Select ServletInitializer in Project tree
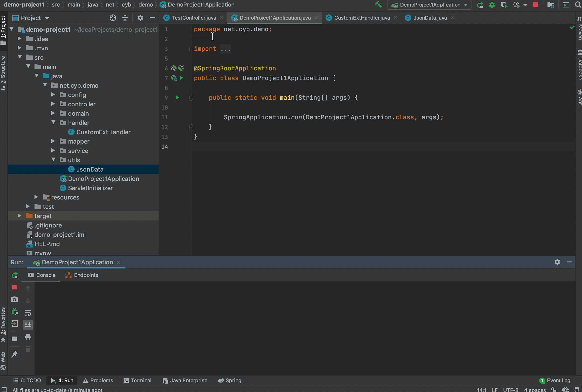Screen dimensions: 582x392 (90, 188)
